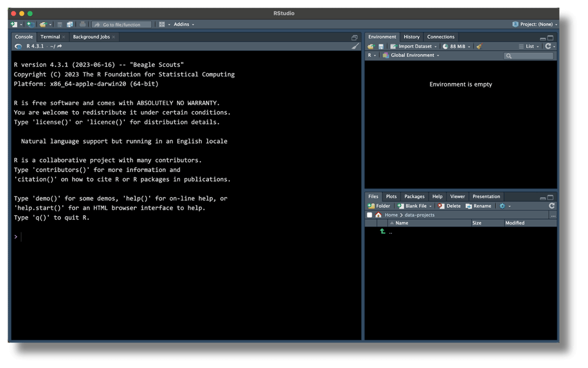Load workspace using open folder icon
Screen dimensions: 588x368
pyautogui.click(x=371, y=47)
